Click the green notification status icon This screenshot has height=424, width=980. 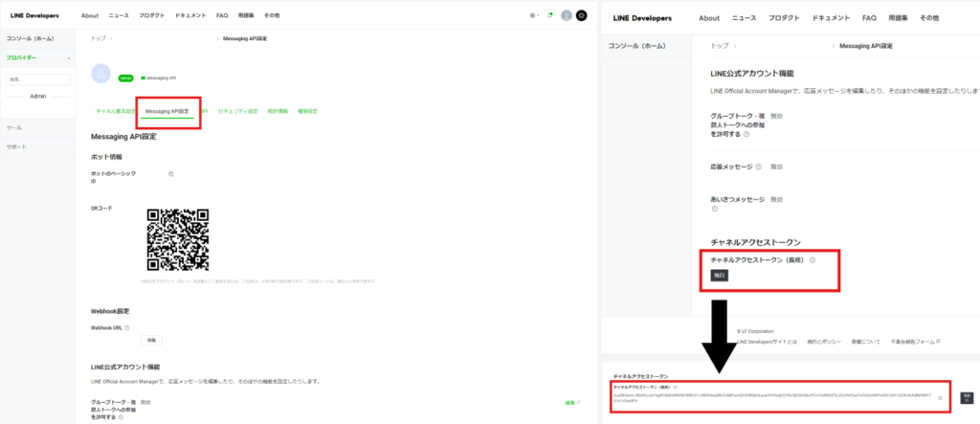point(550,15)
